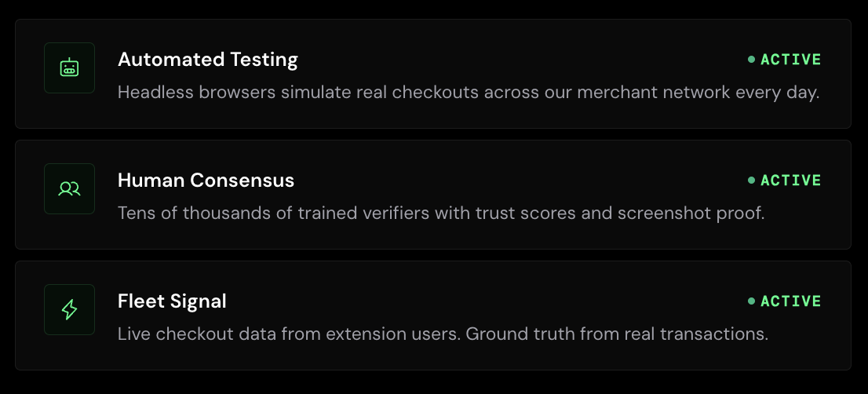Select the ACTIVE badge on Automated Testing

(x=784, y=59)
